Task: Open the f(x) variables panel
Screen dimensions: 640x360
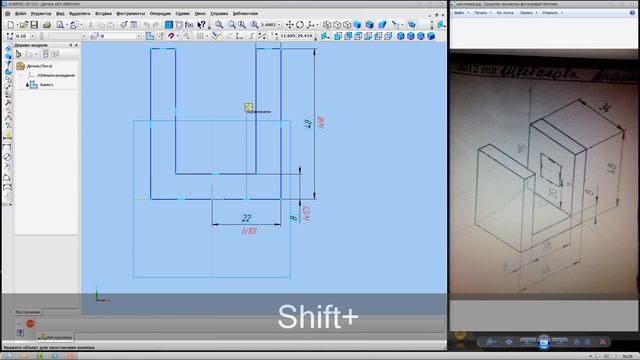Action: coord(189,25)
